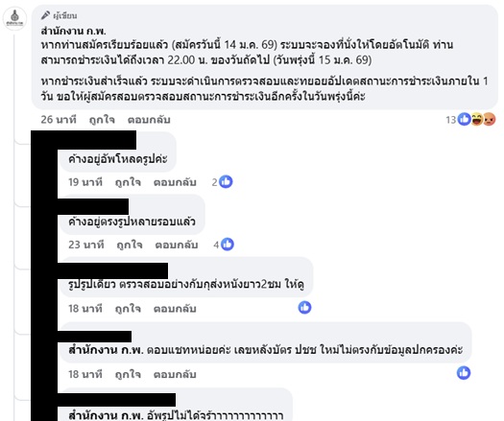Click ตอบกลับ under ค้างอยู่ตรงรูปหลายรอบแล้ว comment
Viewport: 504px width, 421px height.
point(177,245)
